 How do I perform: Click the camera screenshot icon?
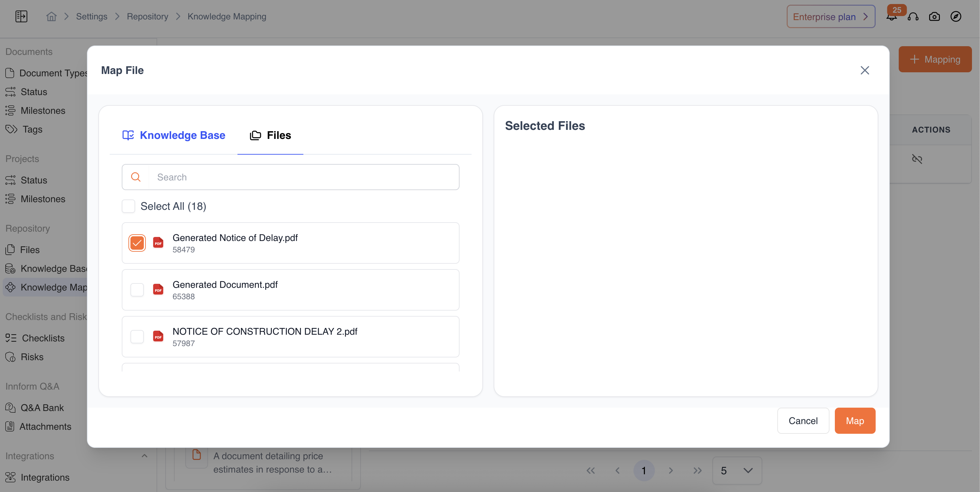click(935, 16)
